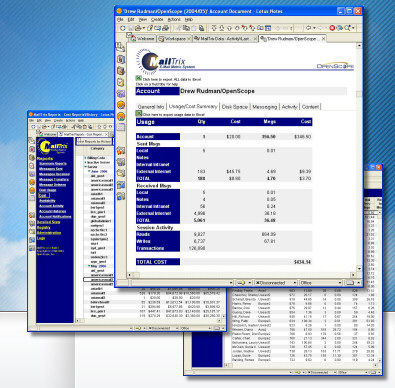Click the back navigation arrow icon
The height and width of the screenshot is (388, 395).
click(309, 28)
